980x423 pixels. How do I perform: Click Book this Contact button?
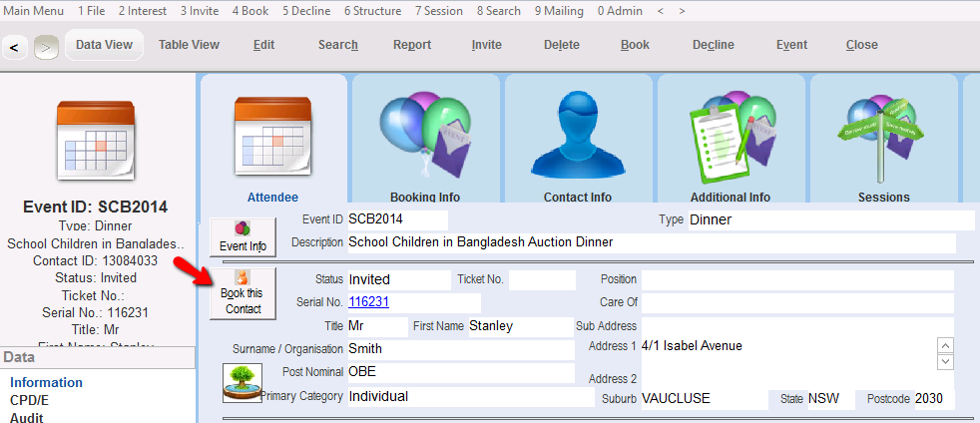coord(243,292)
